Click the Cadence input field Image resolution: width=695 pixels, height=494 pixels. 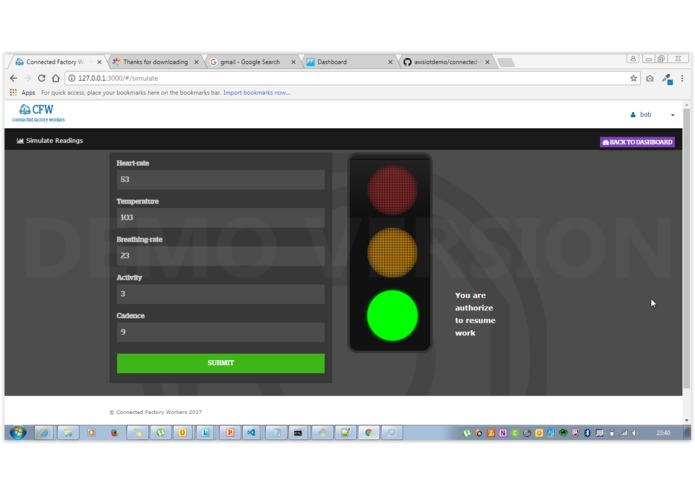coord(221,332)
